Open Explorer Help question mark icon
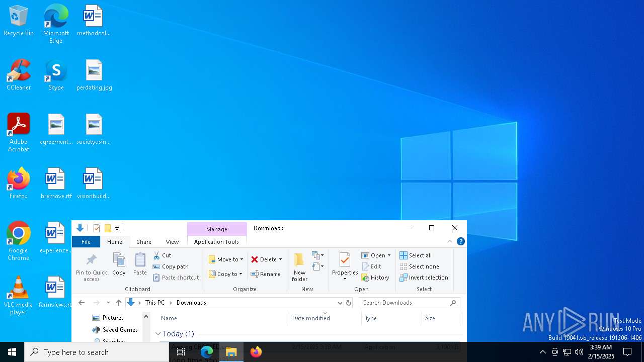 coord(460,241)
